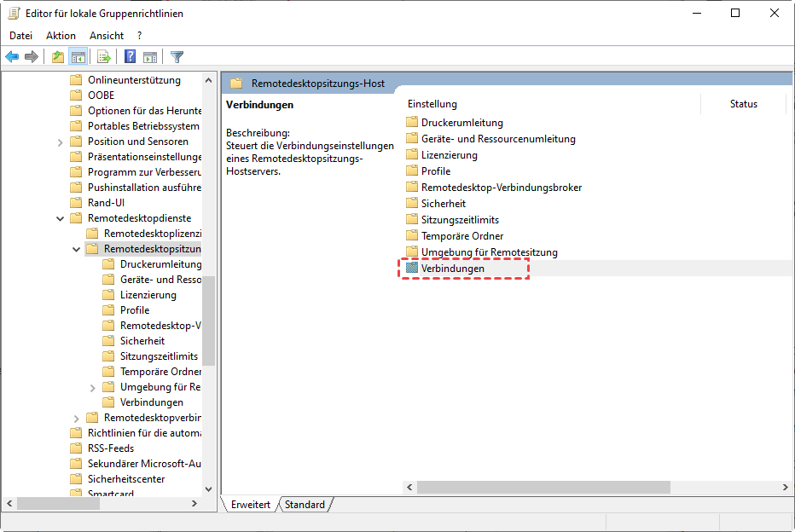Open the Aktion menu
The height and width of the screenshot is (532, 795).
click(x=61, y=36)
